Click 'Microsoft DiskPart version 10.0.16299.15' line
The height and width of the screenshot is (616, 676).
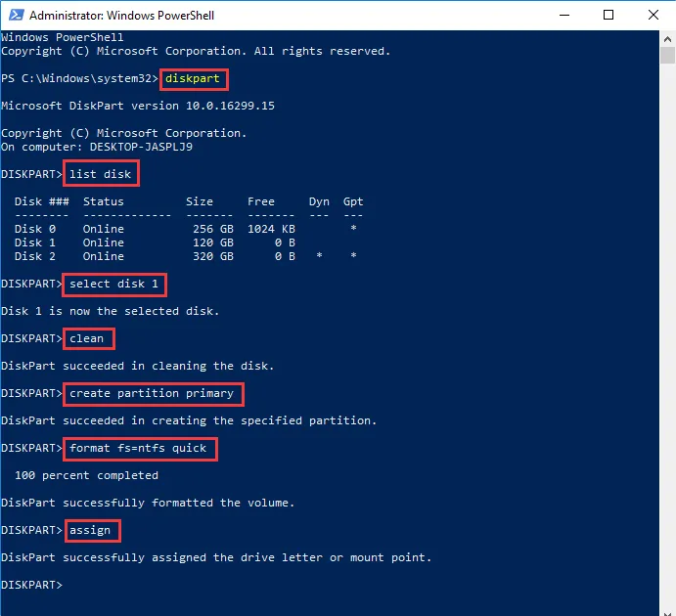[x=138, y=106]
